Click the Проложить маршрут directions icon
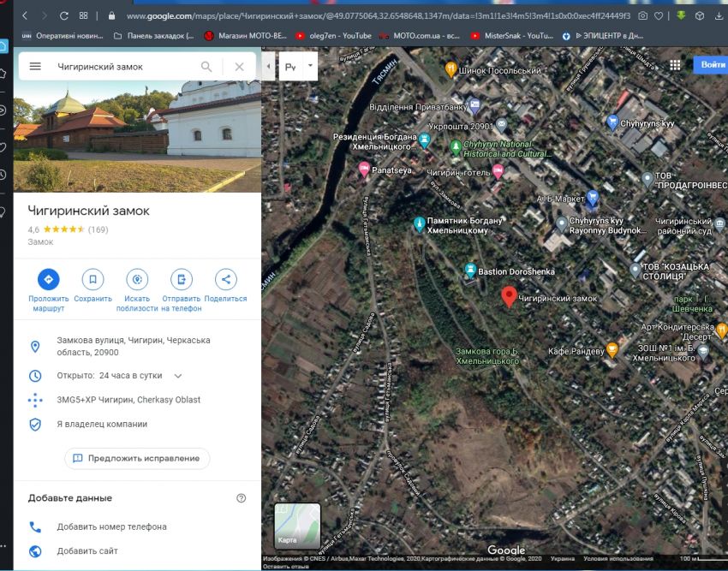Screen dimensions: 728x571 (48, 279)
